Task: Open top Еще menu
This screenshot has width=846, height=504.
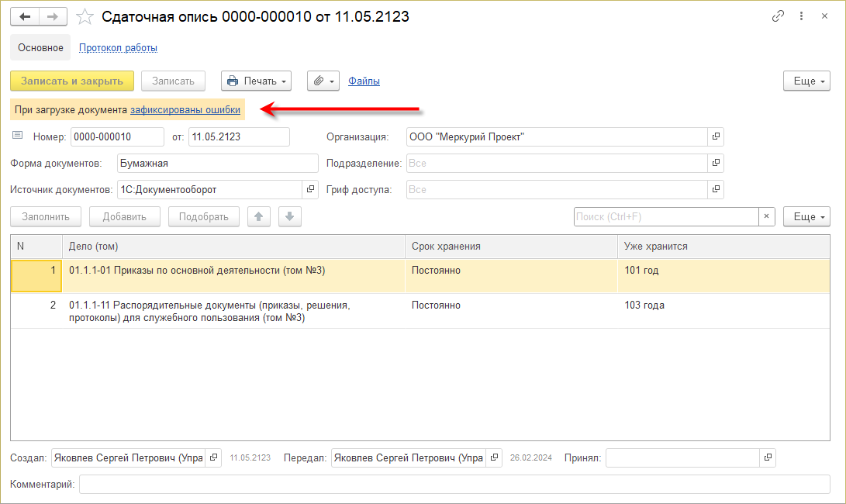Action: coord(806,81)
